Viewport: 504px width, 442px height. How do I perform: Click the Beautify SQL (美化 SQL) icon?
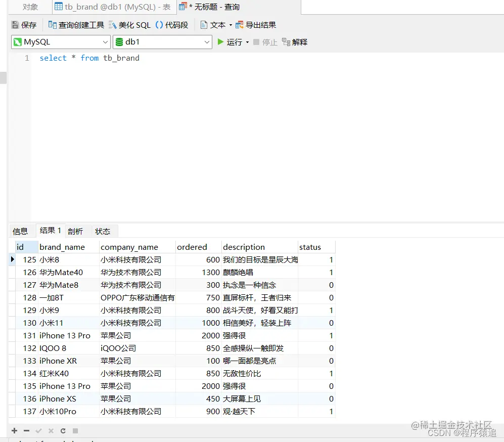coord(113,25)
